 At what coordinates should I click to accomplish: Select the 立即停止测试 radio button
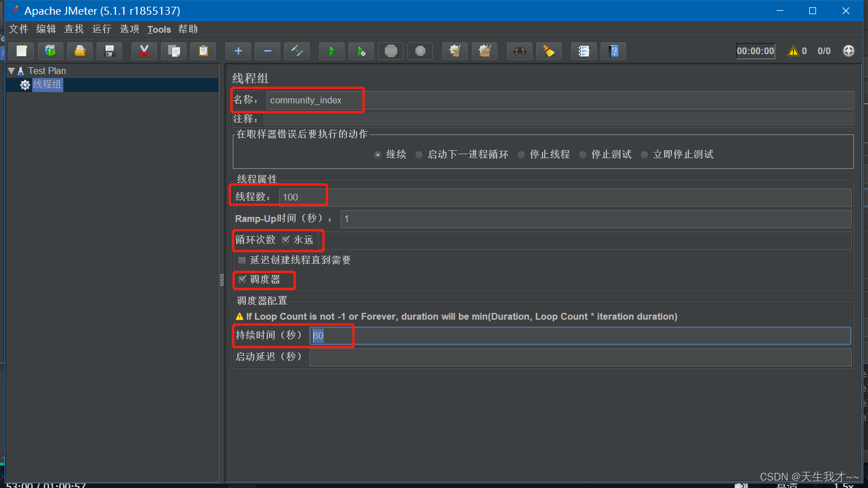pos(644,155)
